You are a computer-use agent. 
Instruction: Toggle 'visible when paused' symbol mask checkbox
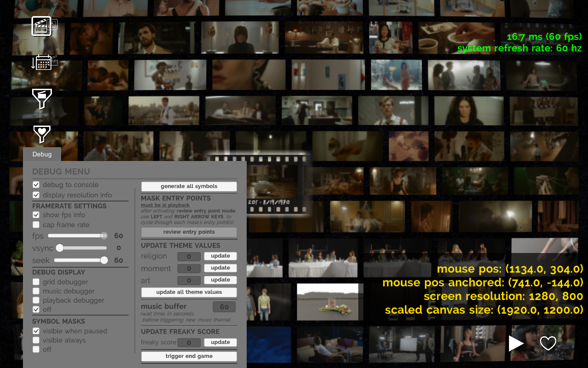pos(36,331)
